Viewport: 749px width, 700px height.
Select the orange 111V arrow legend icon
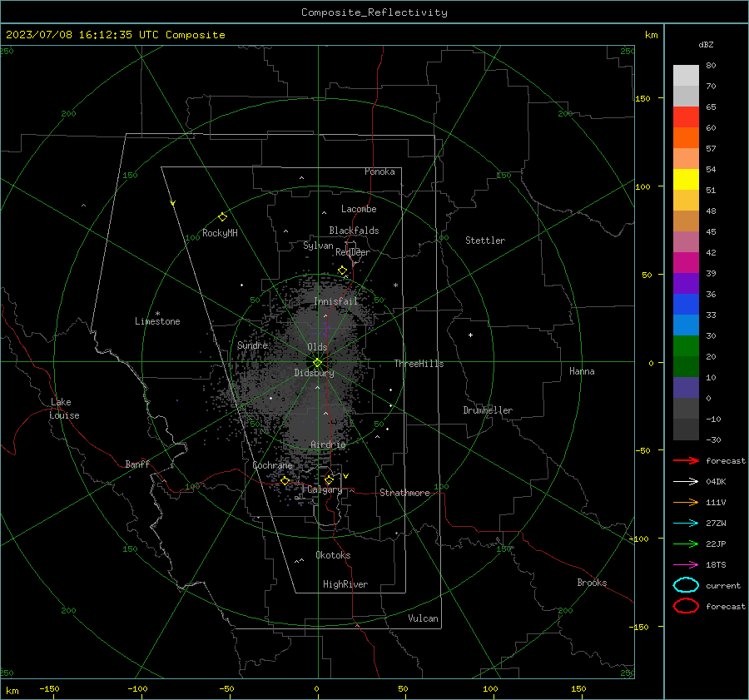coord(686,502)
